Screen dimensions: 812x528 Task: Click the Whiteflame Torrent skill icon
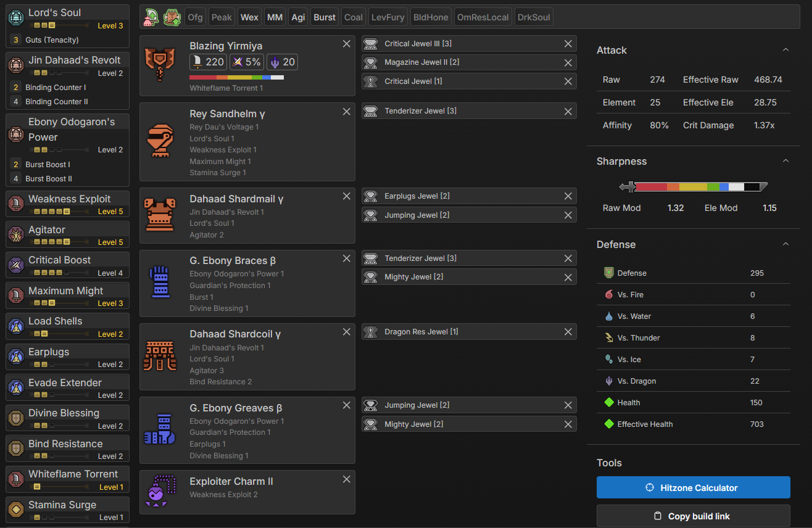(x=16, y=479)
